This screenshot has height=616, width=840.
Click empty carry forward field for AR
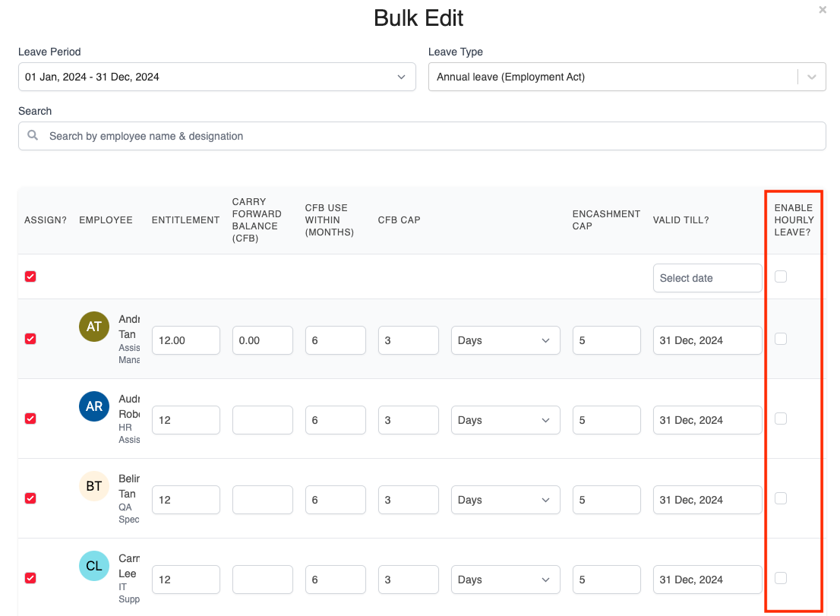(x=263, y=420)
